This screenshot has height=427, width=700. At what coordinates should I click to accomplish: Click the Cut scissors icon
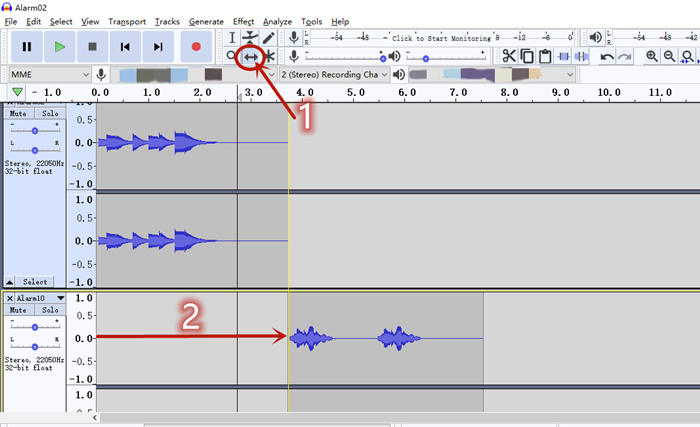pos(509,56)
